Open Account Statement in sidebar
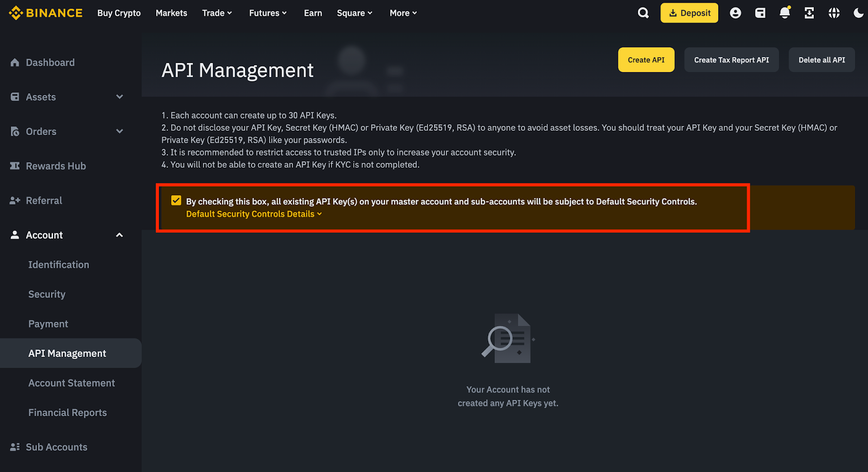Viewport: 868px width, 472px height. [x=72, y=383]
